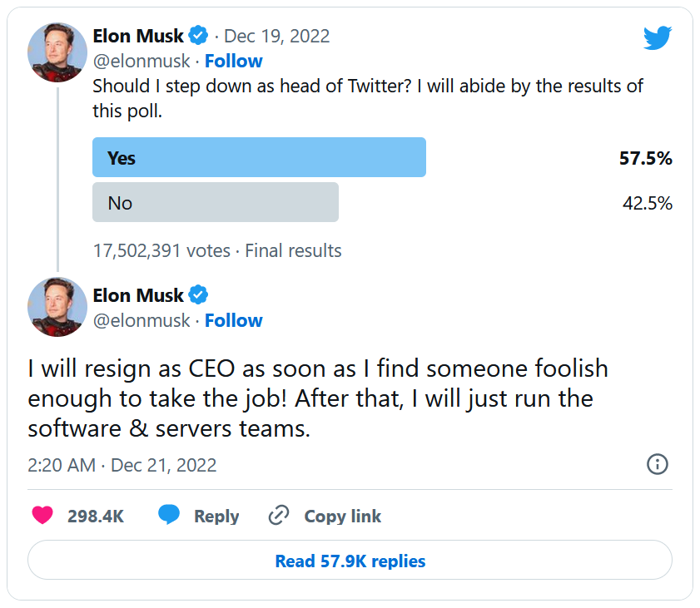Select the Yes poll result bar
Image resolution: width=700 pixels, height=608 pixels.
(x=259, y=157)
